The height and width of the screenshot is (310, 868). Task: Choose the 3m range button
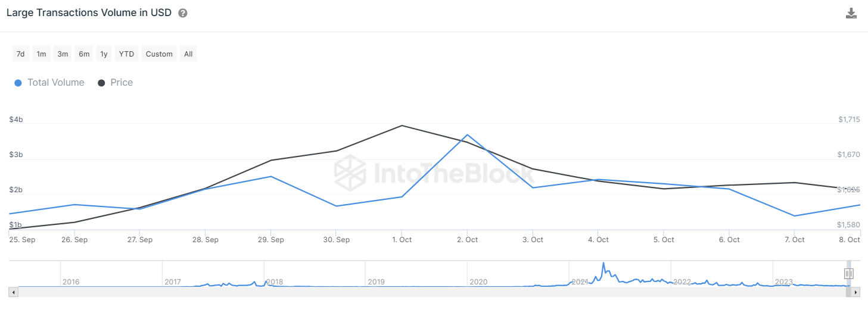pyautogui.click(x=63, y=54)
